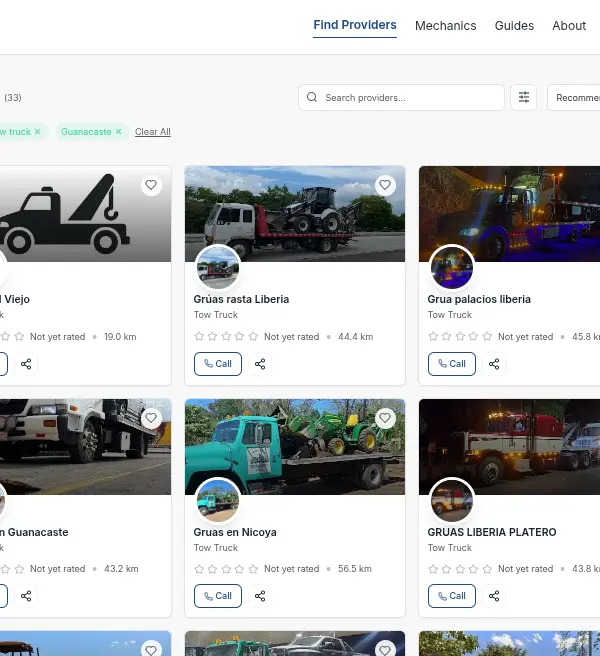Click the 44.4 km distance text
This screenshot has height=656, width=600.
click(x=355, y=337)
